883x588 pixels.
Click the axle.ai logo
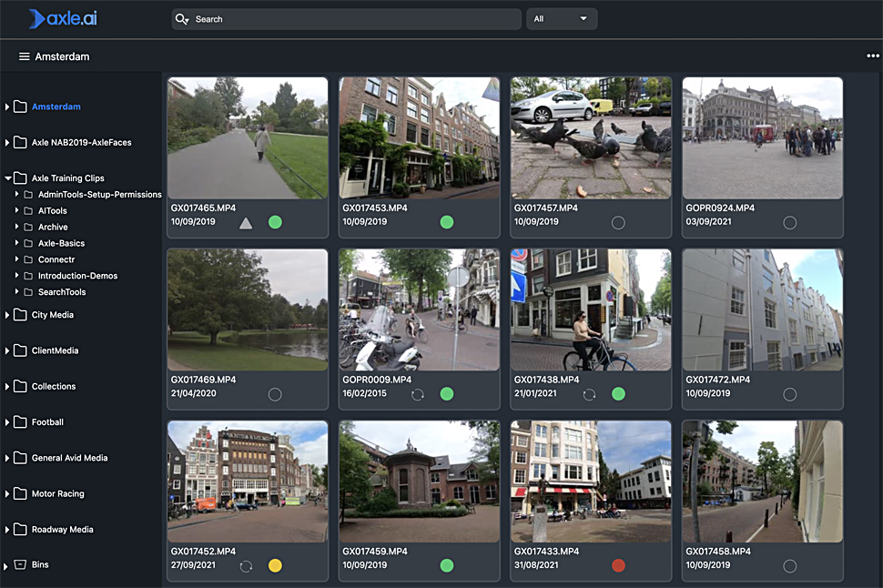click(x=63, y=18)
